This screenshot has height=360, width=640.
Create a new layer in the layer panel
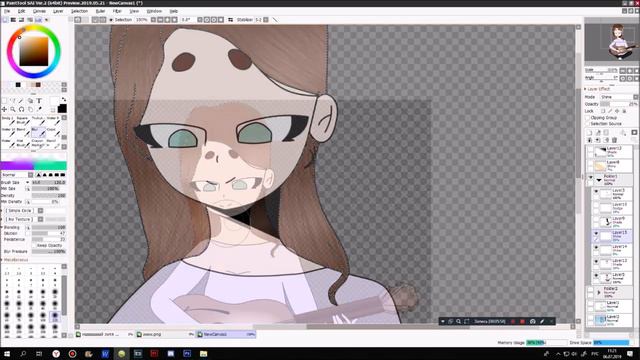(x=589, y=133)
